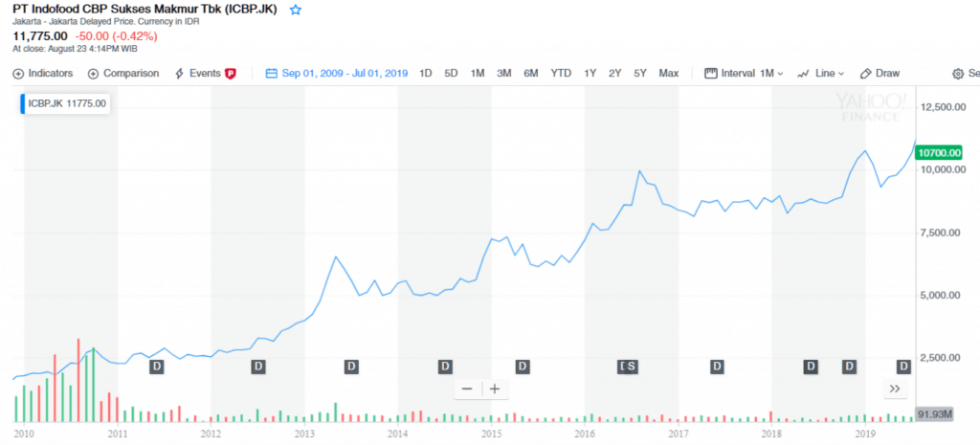Zoom out with the minus button
The image size is (980, 445).
467,389
